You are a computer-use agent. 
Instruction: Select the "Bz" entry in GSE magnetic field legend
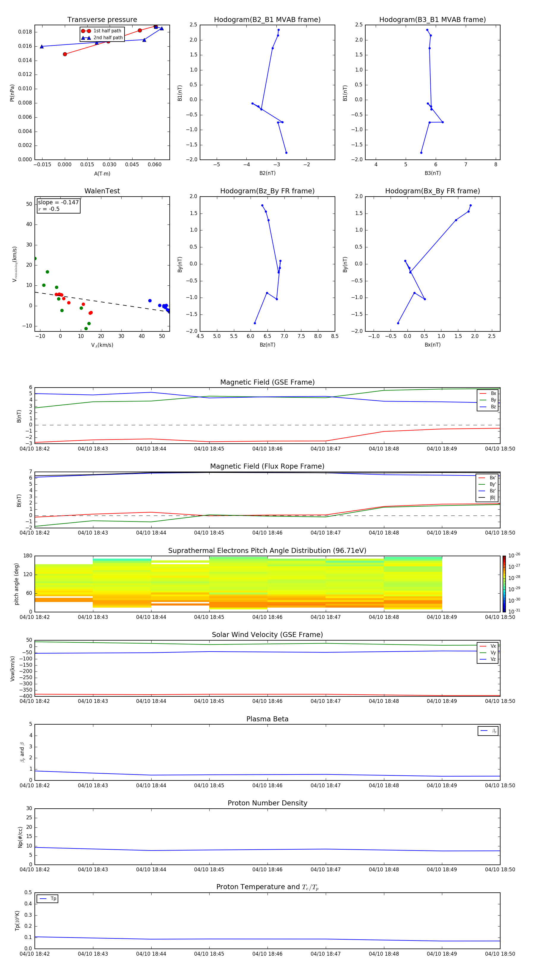point(488,407)
